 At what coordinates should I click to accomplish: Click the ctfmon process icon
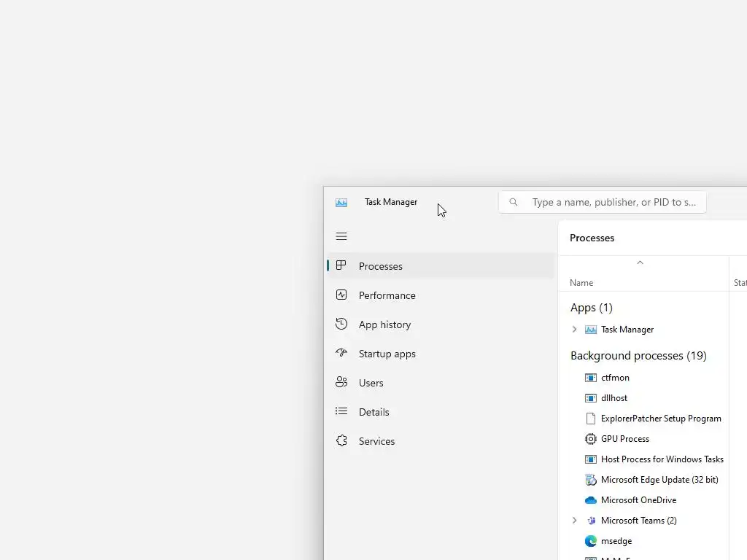(590, 378)
